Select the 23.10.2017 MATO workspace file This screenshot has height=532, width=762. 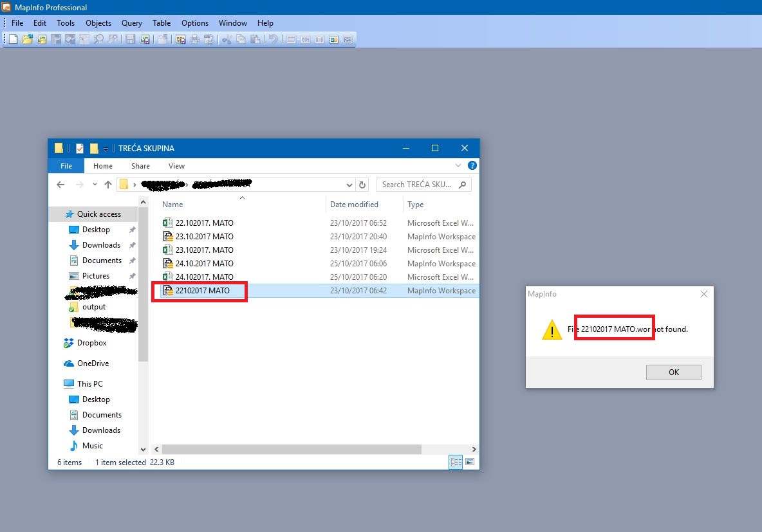coord(204,237)
